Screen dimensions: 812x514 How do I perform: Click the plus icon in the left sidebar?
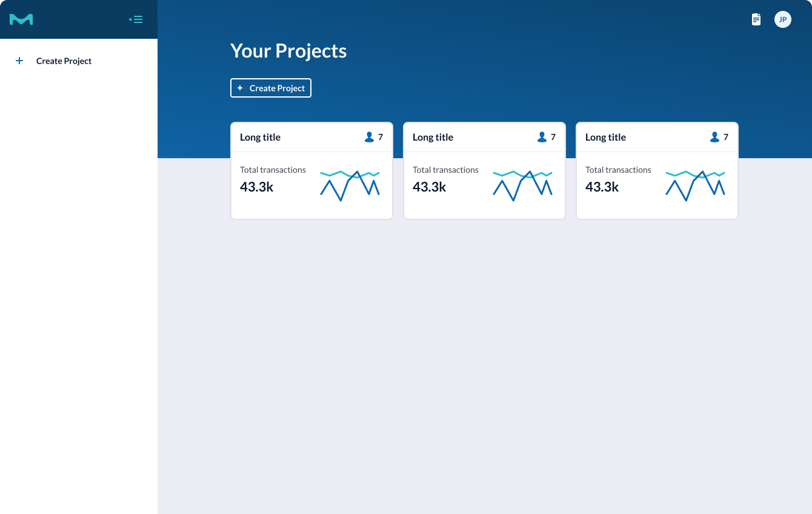(19, 61)
